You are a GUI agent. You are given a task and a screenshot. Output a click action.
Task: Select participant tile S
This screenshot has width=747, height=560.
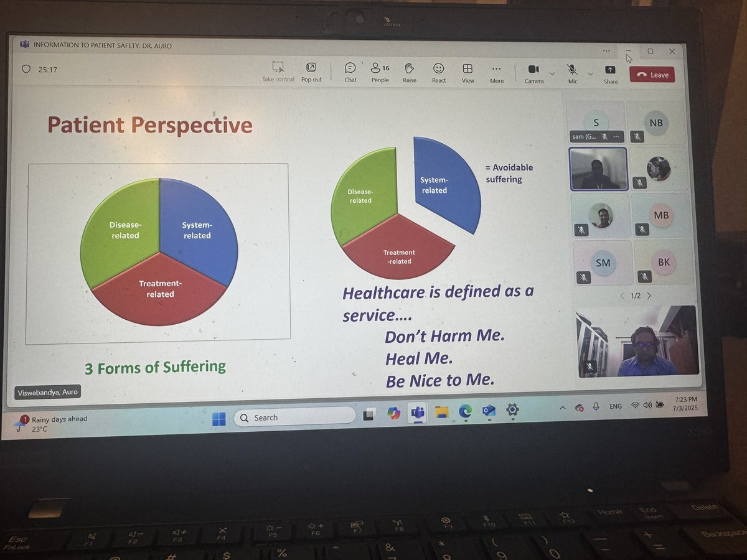coord(596,123)
